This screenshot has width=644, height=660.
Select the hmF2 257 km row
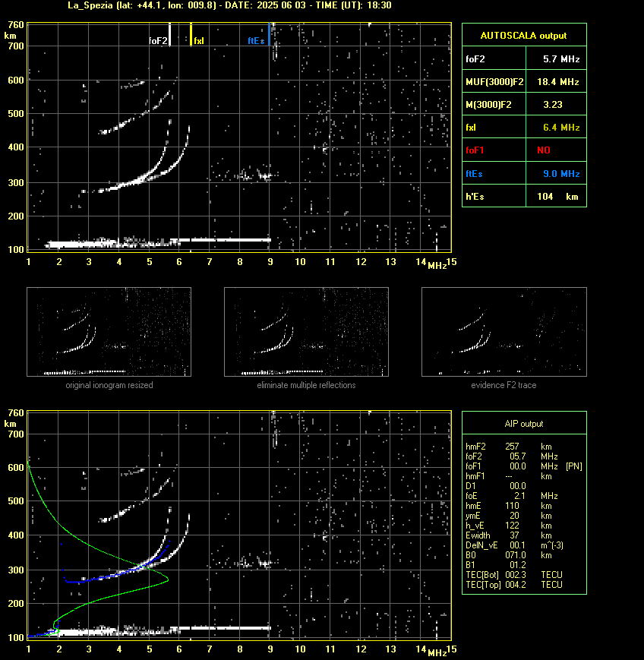[524, 446]
